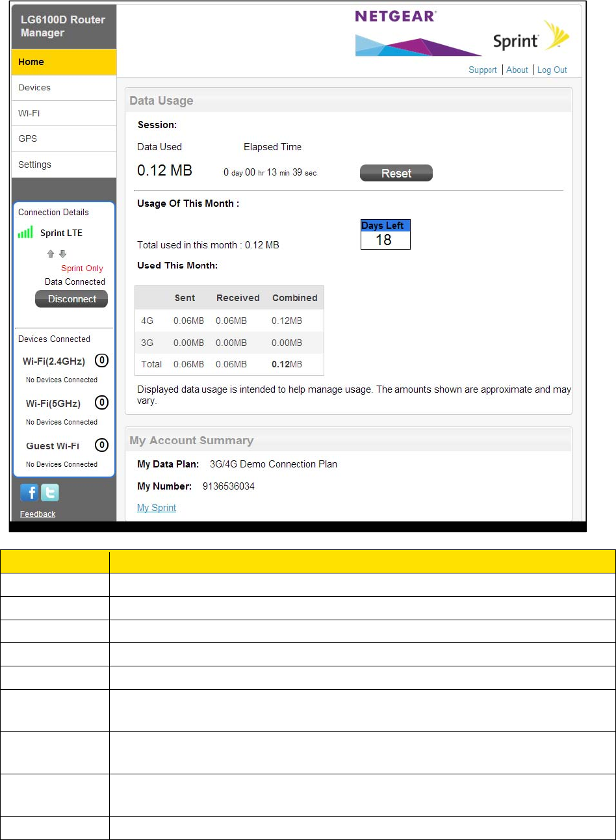Click the Data Usage section header
The width and height of the screenshot is (616, 840).
click(161, 101)
